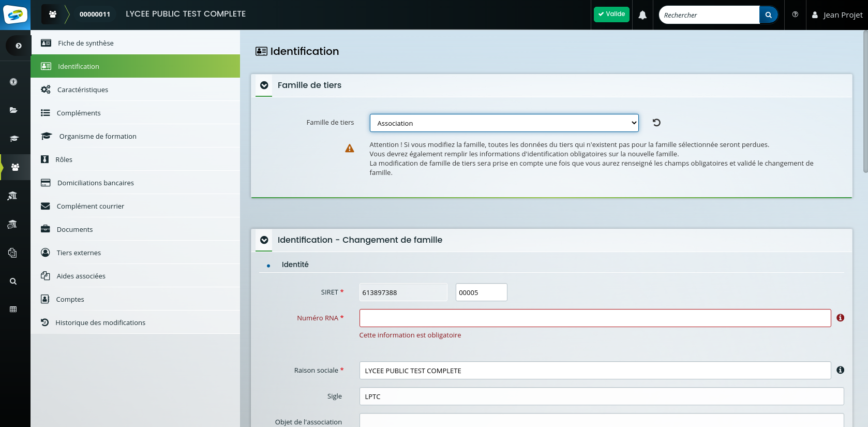Open Comptes menu item

[136, 299]
